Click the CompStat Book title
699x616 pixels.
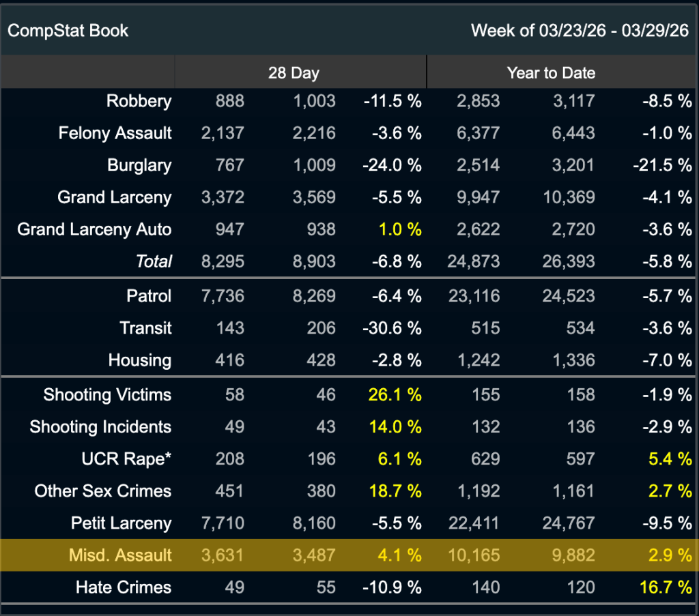(68, 31)
